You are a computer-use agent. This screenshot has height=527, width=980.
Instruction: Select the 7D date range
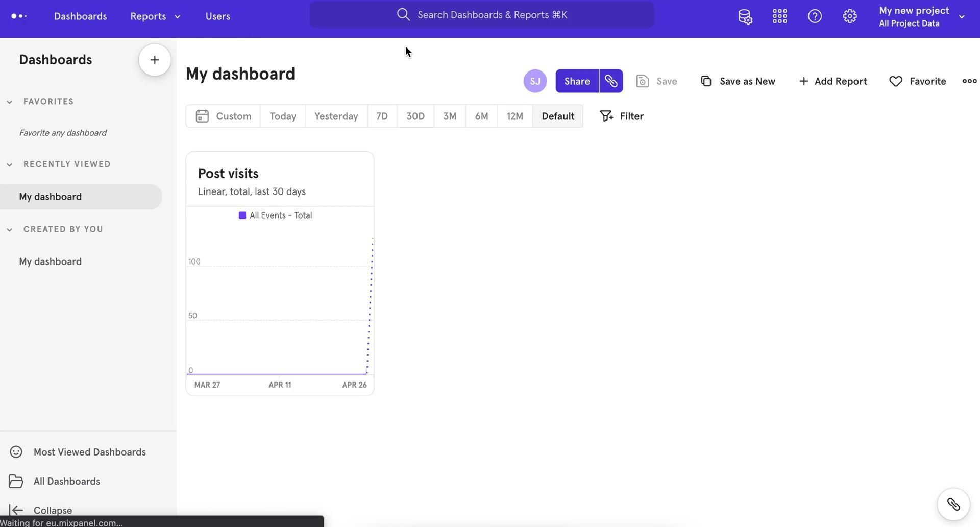coord(382,116)
